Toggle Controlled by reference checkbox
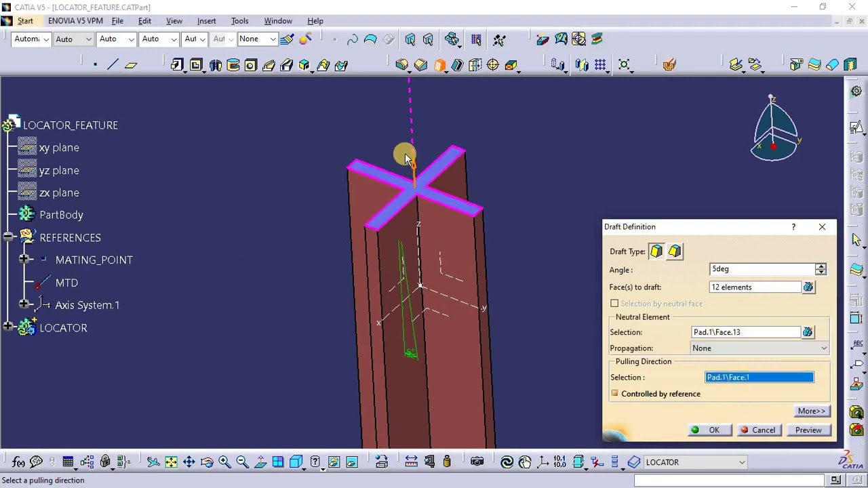Image resolution: width=868 pixels, height=488 pixels. 614,393
